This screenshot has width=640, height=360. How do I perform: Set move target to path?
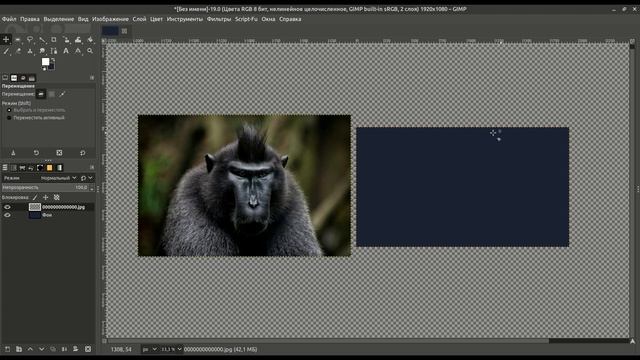[62, 94]
